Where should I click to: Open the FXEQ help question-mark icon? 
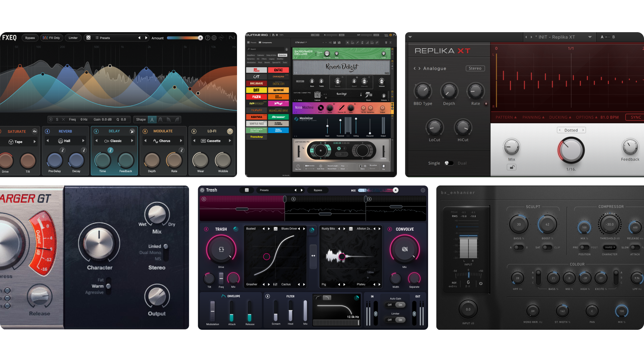point(208,38)
